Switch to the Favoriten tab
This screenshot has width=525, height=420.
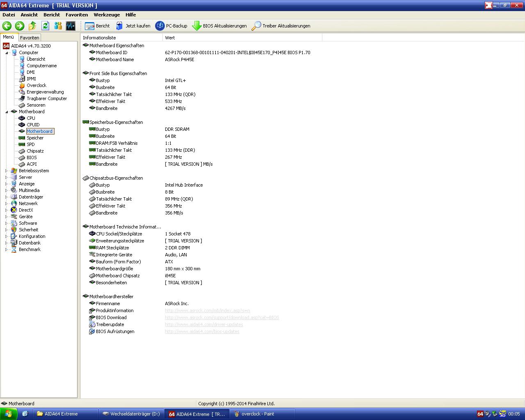[30, 37]
